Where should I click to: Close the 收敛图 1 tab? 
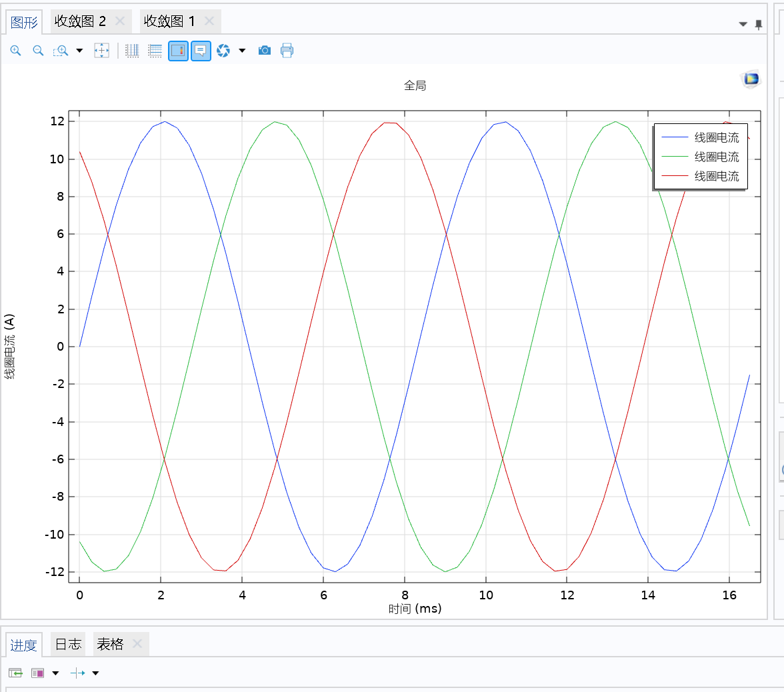[209, 21]
